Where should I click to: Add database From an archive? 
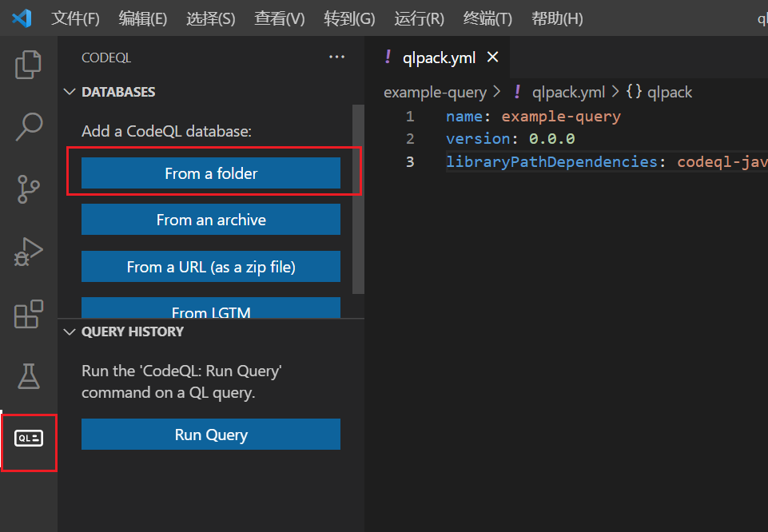tap(211, 220)
